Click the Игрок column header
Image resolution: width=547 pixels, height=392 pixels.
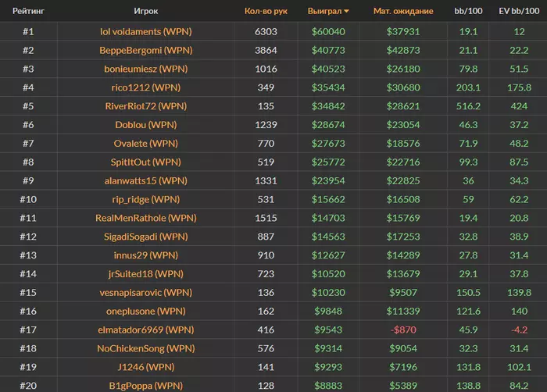(146, 12)
